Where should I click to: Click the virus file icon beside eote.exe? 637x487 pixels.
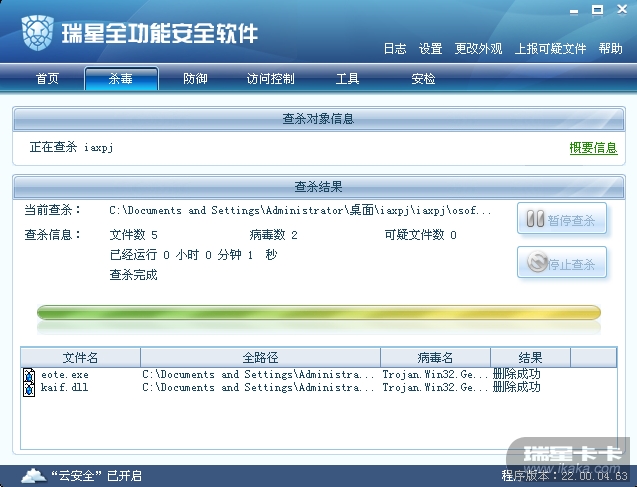pos(29,375)
